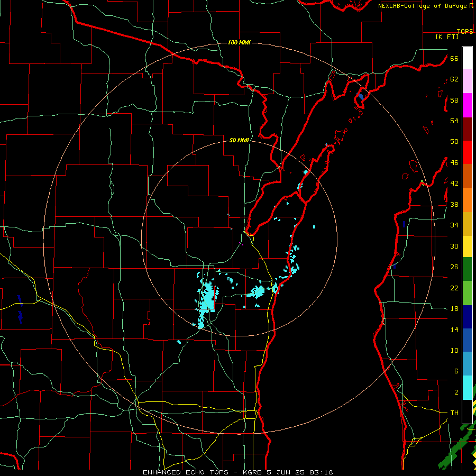Select the navy blue legend swatch
Viewport: 476px width, 476px height.
click(467, 317)
